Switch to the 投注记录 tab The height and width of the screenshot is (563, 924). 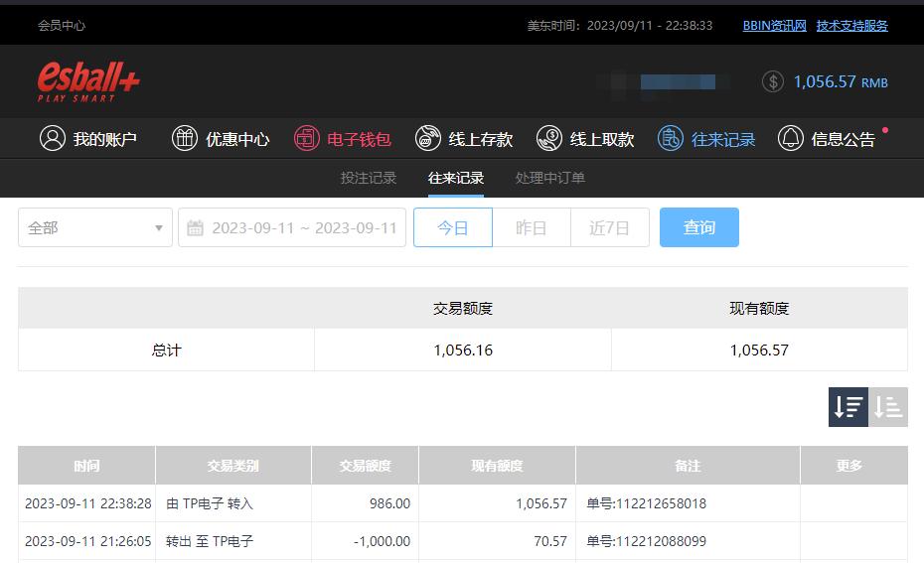[369, 178]
